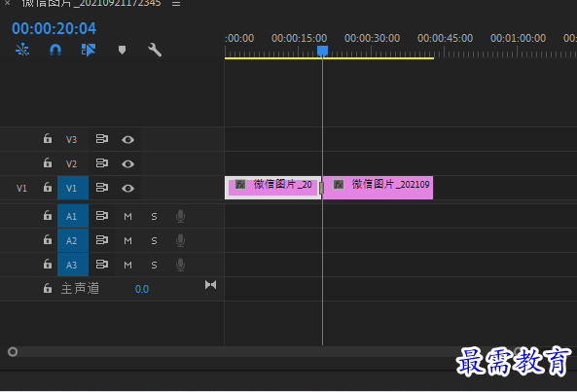The image size is (577, 392).
Task: Click ruler at 00:01:00:00
Action: [x=518, y=38]
